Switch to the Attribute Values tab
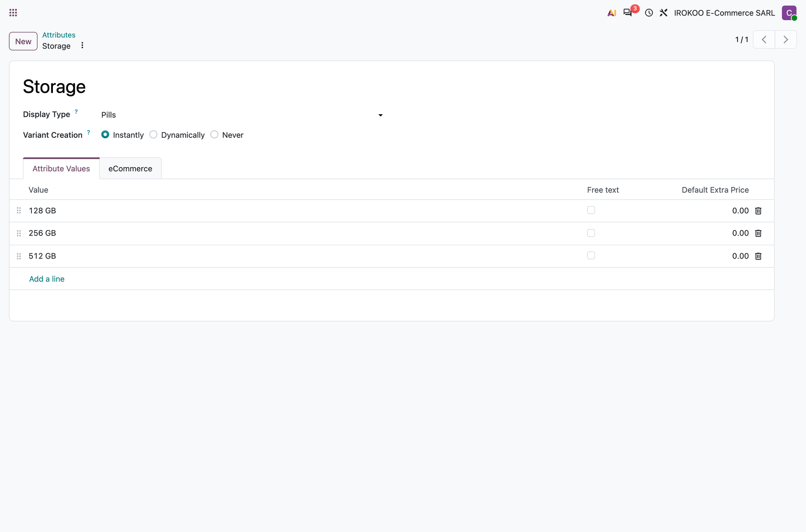 coord(61,168)
